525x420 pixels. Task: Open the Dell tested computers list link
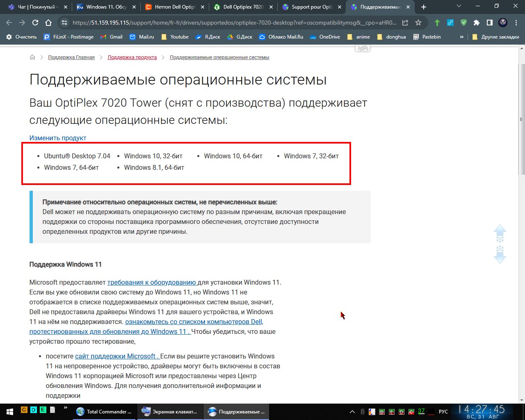click(146, 326)
